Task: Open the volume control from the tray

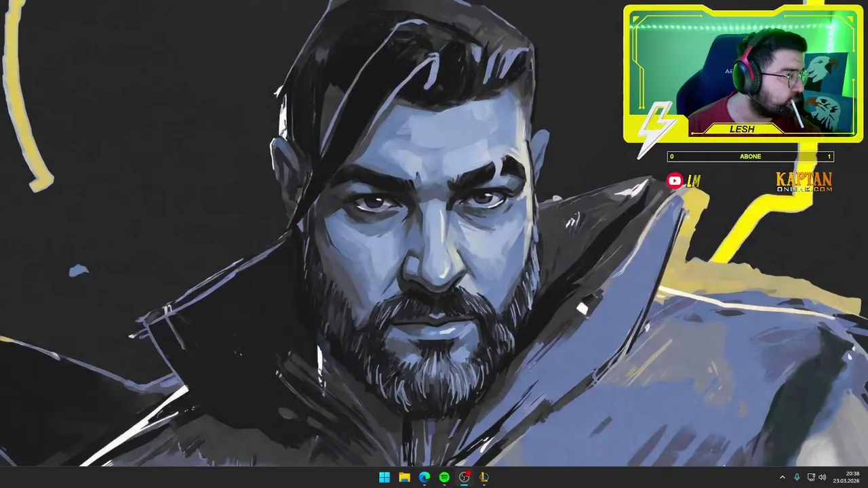Action: click(x=823, y=477)
